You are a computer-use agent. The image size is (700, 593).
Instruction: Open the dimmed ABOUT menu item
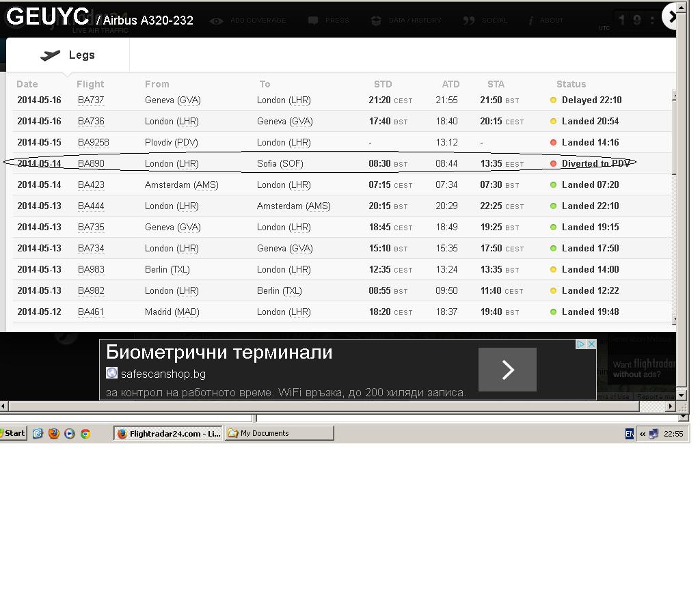552,20
